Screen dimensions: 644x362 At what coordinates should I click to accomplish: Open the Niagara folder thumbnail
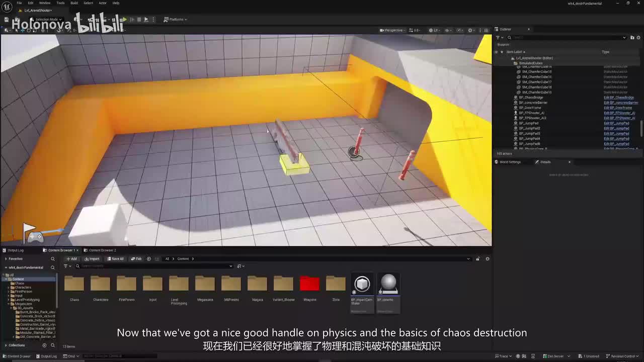257,284
